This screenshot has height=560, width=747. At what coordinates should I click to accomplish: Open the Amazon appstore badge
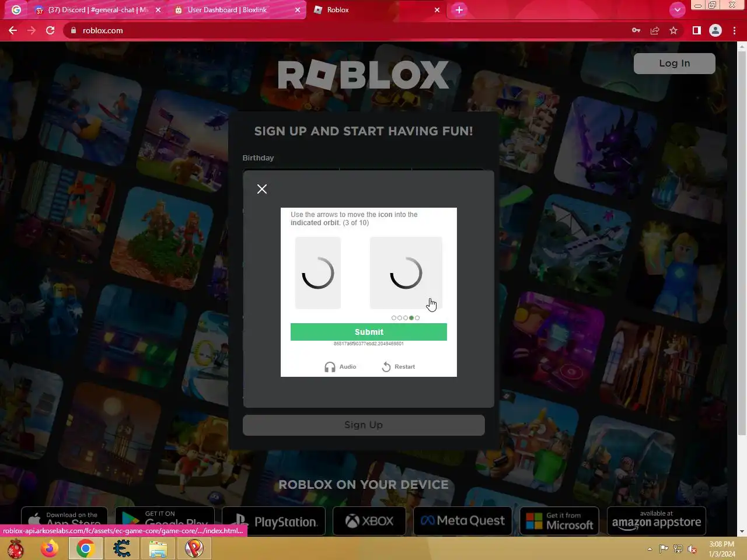[657, 521]
